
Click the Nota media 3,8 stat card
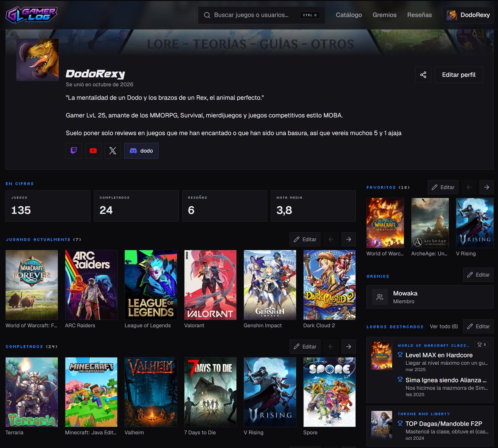[313, 206]
